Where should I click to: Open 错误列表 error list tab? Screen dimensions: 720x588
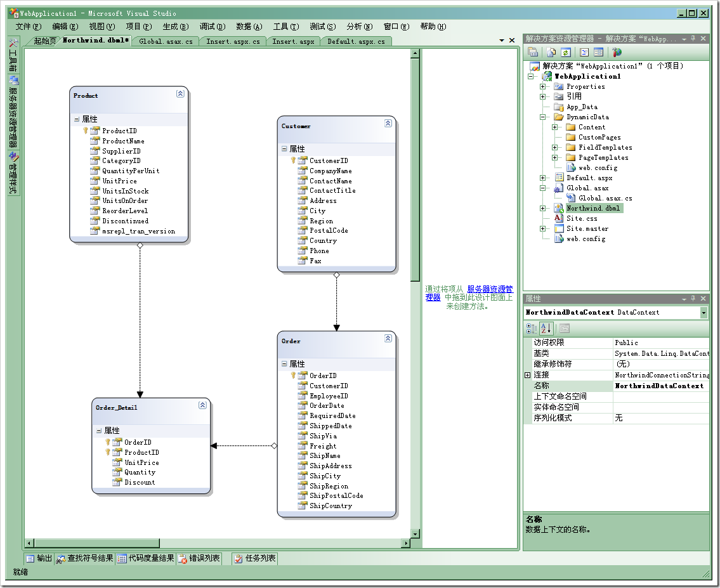pyautogui.click(x=199, y=558)
